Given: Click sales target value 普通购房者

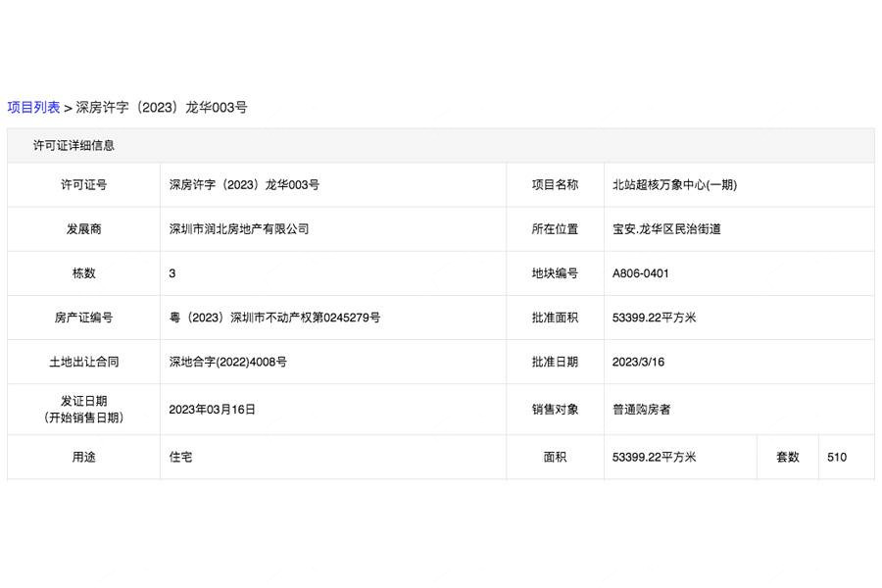Looking at the screenshot, I should [641, 410].
